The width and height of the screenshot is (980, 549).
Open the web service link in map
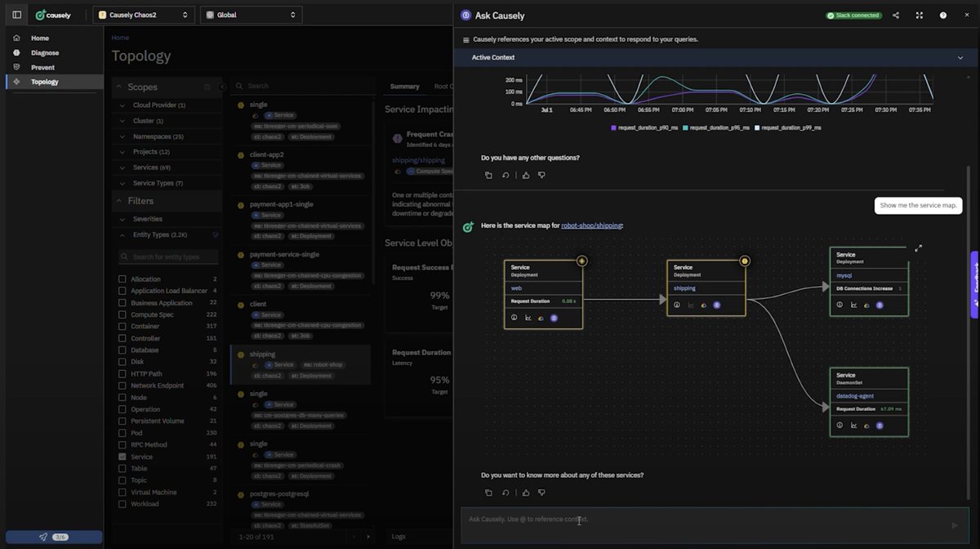(x=516, y=288)
